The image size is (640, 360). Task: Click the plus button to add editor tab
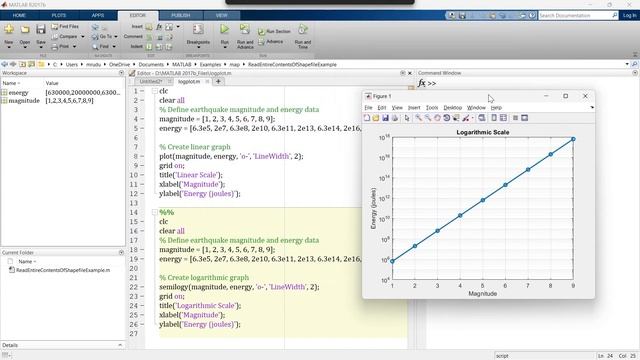(218, 82)
